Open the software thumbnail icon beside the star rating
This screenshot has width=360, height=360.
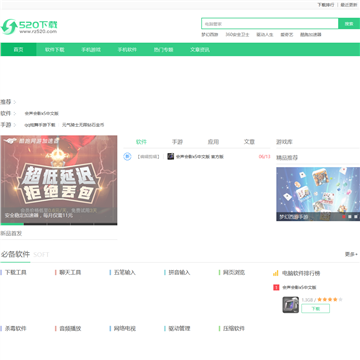[x=291, y=305]
